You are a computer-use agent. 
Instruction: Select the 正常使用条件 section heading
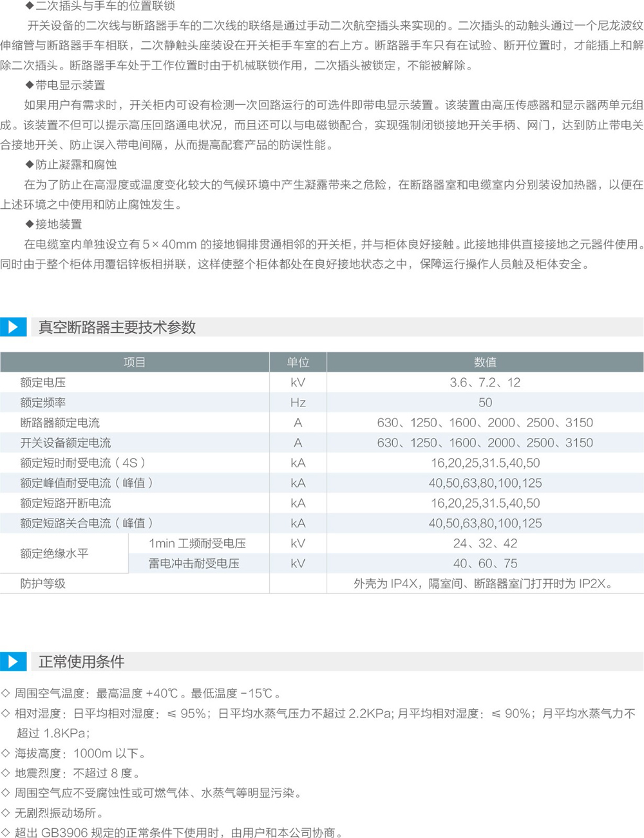(81, 662)
